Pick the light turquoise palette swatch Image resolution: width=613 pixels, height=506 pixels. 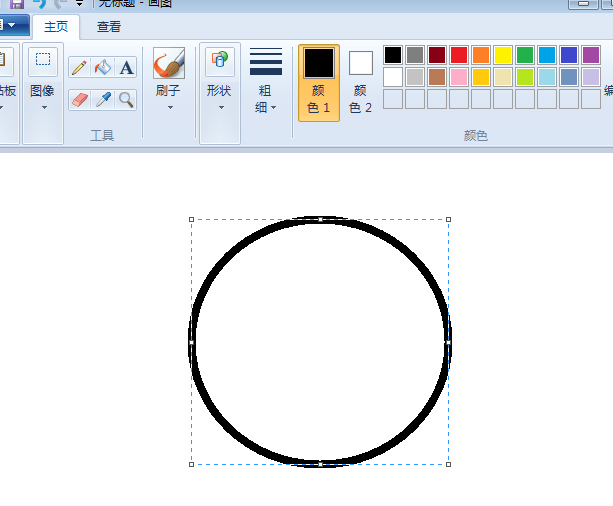click(547, 77)
